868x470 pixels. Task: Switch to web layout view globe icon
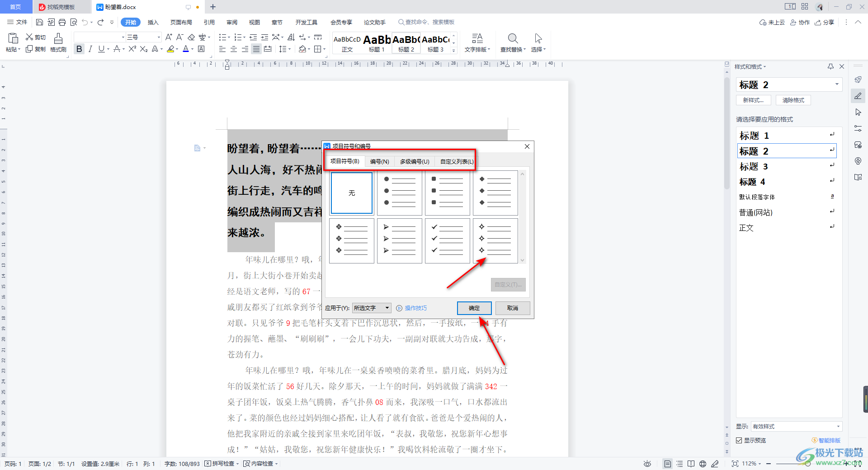tap(703, 464)
